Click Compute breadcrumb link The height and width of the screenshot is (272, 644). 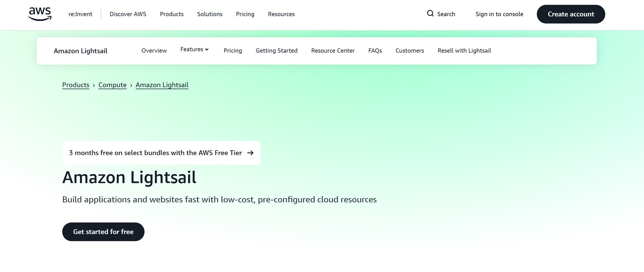[x=112, y=85]
